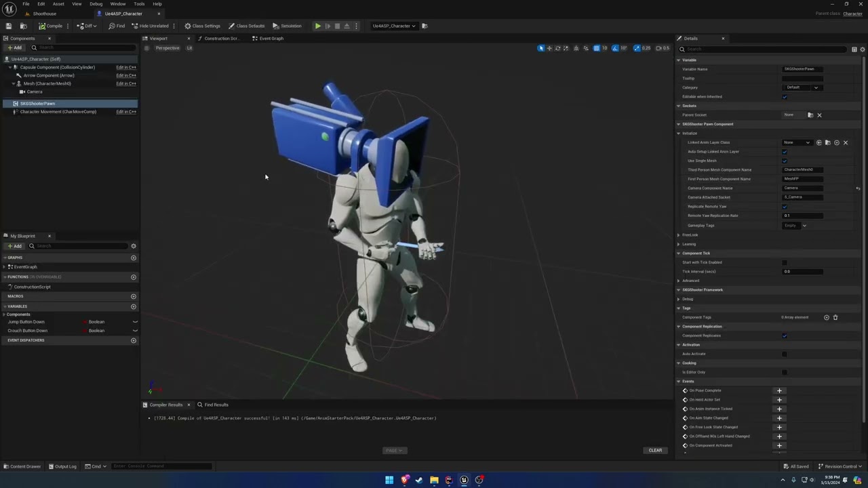Click the Browse to asset icon in toolbar
Screen dimensions: 868x488
[23, 26]
